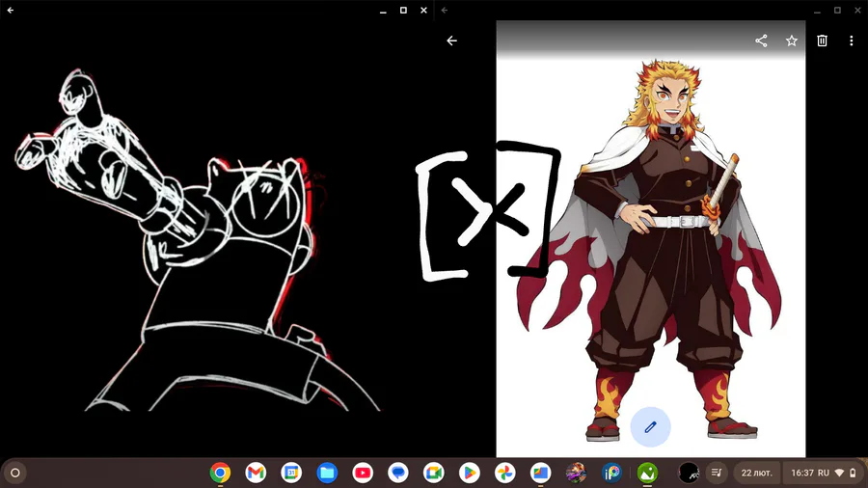This screenshot has width=868, height=488.
Task: Switch the RU keyboard input language
Action: 824,473
